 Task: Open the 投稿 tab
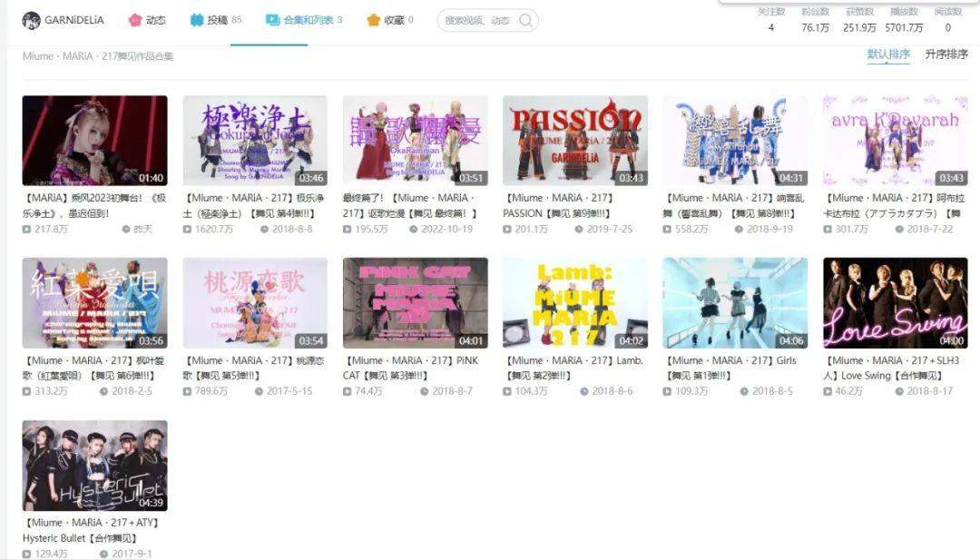click(216, 20)
